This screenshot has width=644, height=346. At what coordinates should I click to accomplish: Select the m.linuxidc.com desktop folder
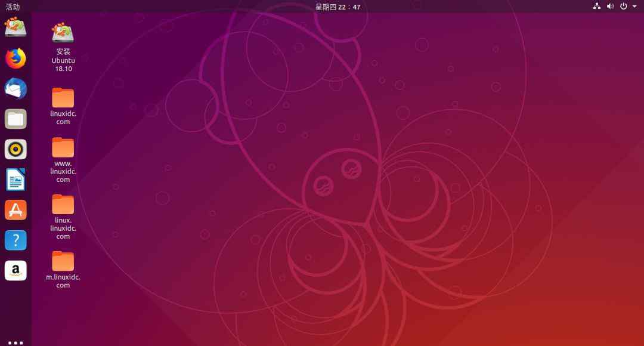pyautogui.click(x=63, y=261)
